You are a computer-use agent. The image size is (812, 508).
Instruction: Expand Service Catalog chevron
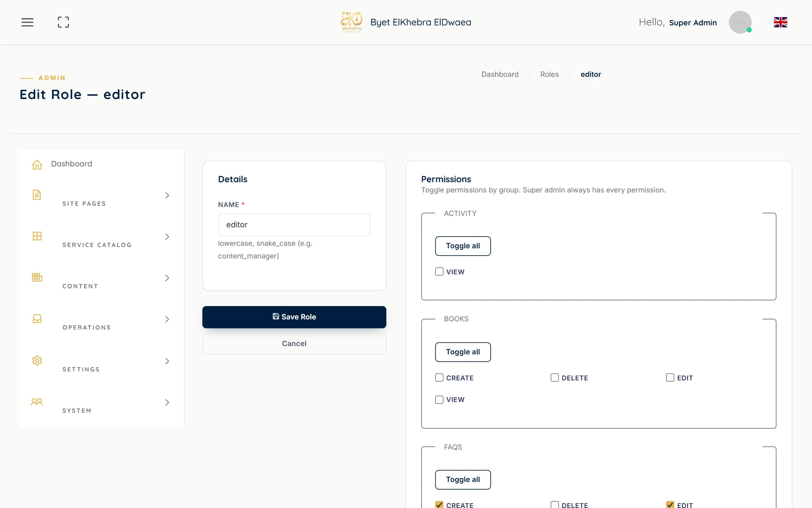(x=167, y=237)
